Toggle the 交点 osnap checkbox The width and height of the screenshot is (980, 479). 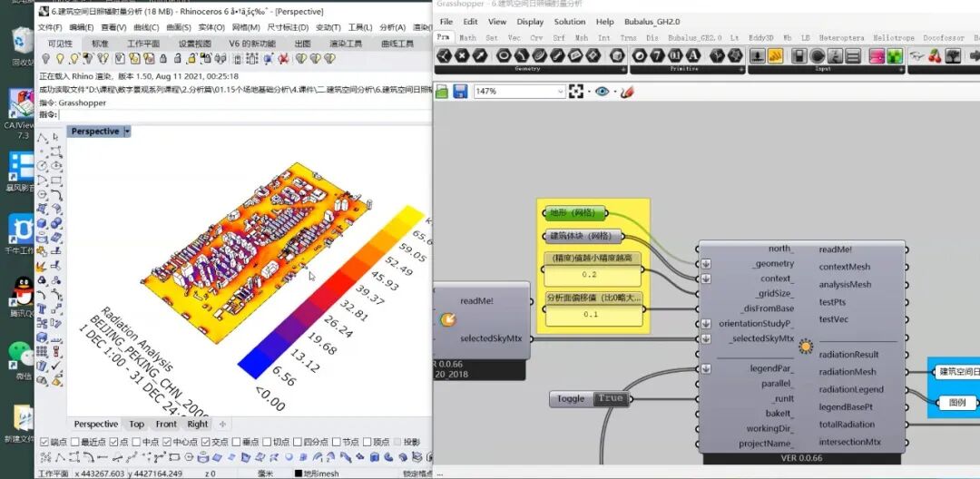click(206, 442)
